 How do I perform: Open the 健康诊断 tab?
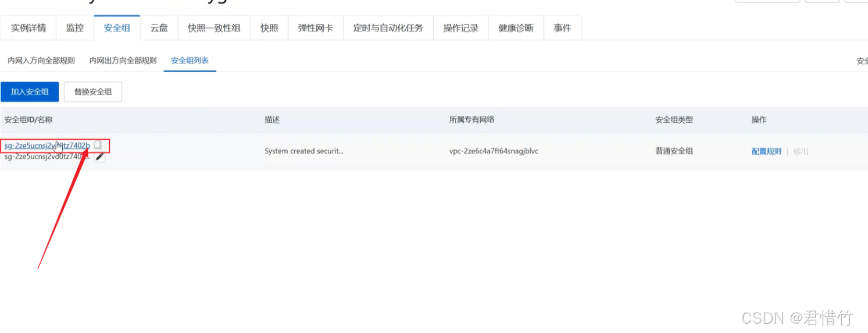pyautogui.click(x=516, y=28)
